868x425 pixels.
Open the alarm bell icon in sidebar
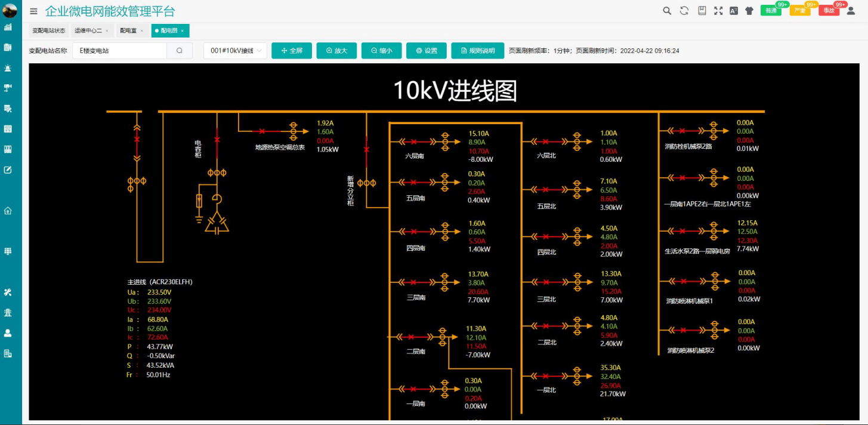pyautogui.click(x=8, y=68)
